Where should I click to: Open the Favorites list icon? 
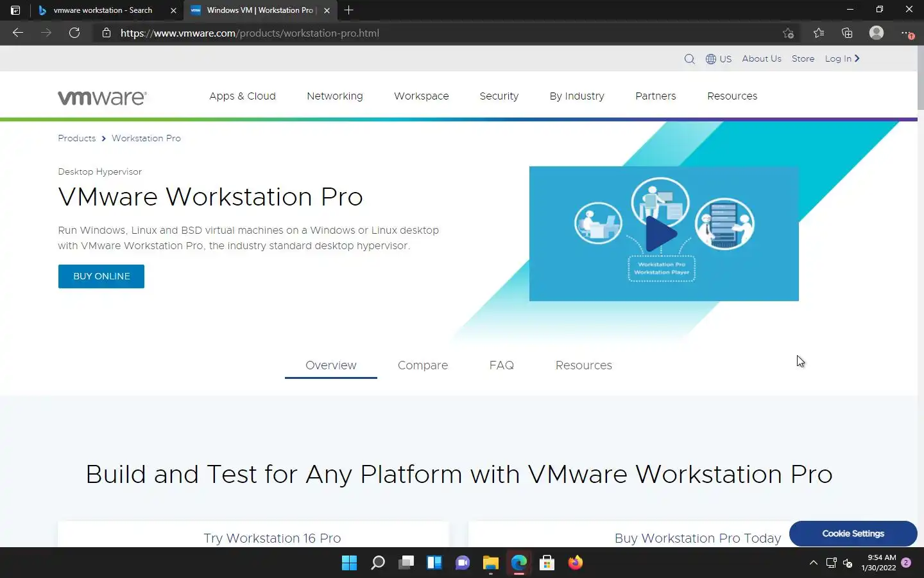(x=819, y=33)
